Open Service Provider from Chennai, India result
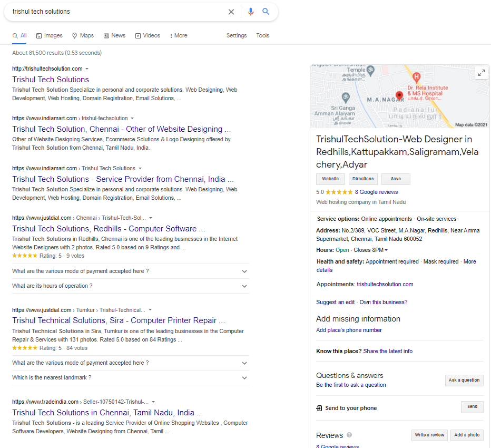The image size is (491, 448). click(x=123, y=179)
